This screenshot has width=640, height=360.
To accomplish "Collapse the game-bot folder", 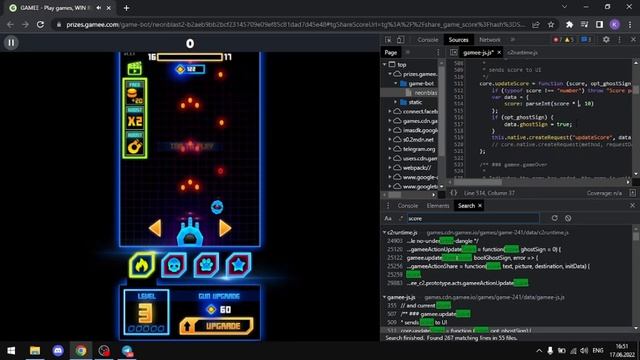I will tap(396, 83).
